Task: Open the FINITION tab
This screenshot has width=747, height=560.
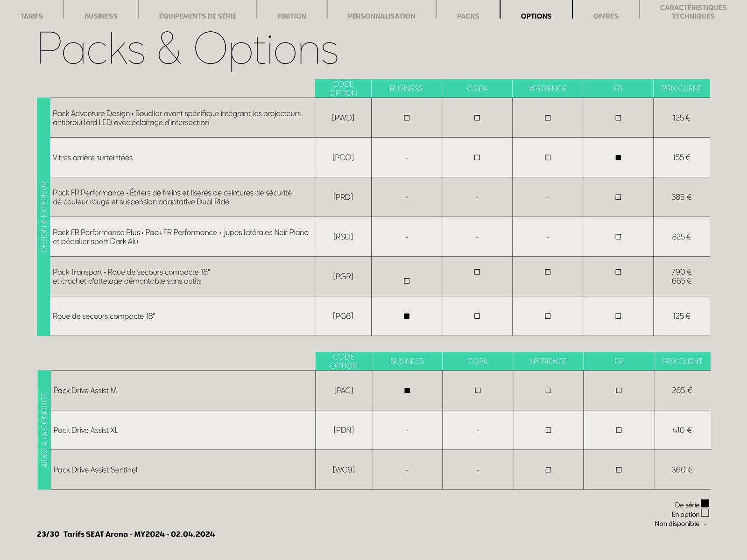Action: 292,16
